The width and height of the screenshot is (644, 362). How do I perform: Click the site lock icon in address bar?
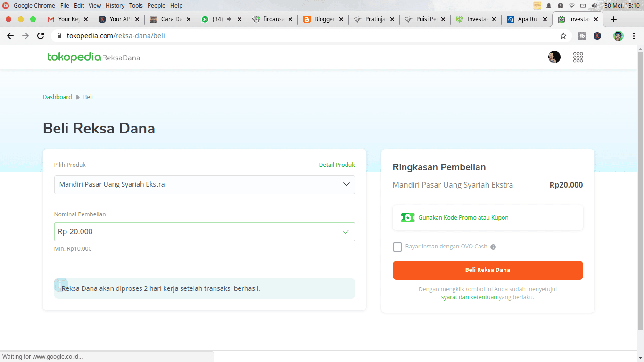(59, 36)
